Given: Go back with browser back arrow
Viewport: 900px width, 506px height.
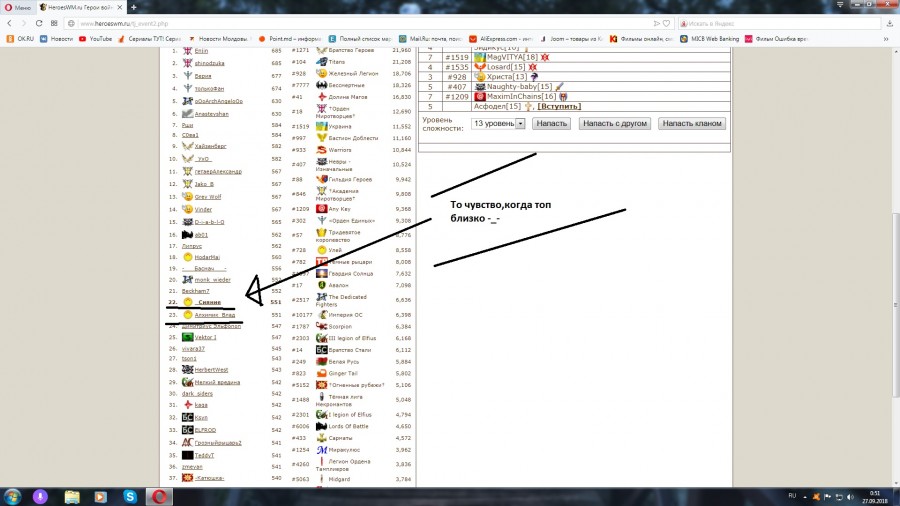Looking at the screenshot, I should [x=10, y=24].
